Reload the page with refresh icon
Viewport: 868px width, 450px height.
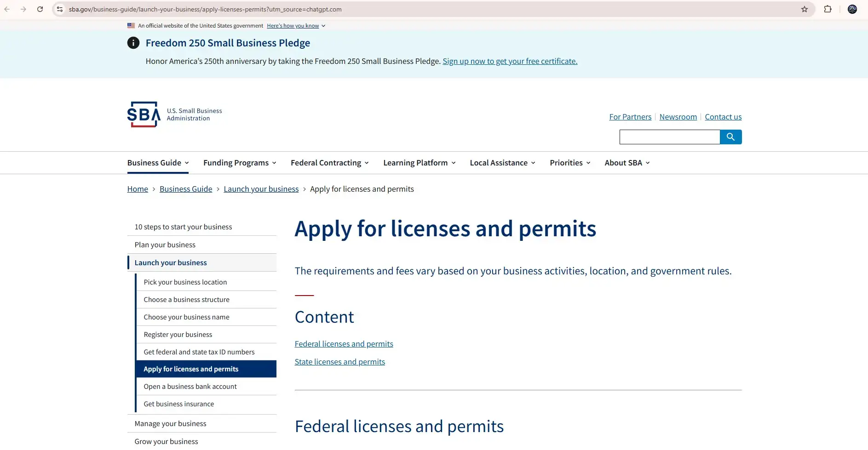click(40, 9)
